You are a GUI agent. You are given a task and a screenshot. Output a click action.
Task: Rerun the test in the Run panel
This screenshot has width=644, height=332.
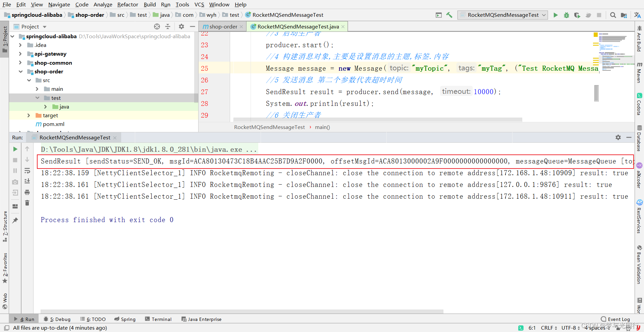(15, 149)
